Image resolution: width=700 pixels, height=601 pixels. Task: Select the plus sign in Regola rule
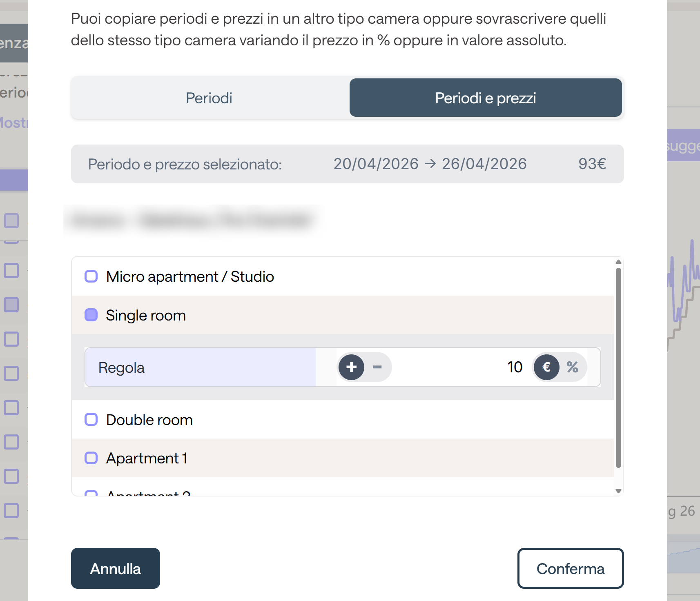(351, 367)
